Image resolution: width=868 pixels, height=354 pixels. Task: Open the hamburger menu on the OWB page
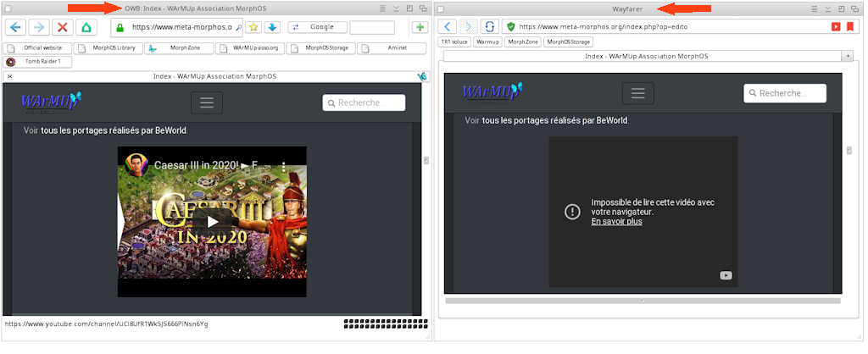207,102
